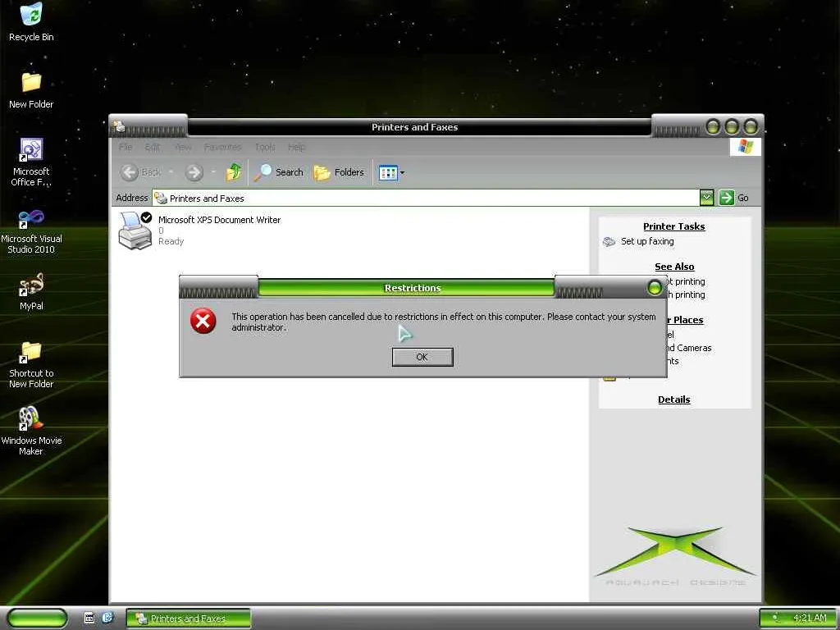Open the Set up faxing link

pyautogui.click(x=647, y=242)
